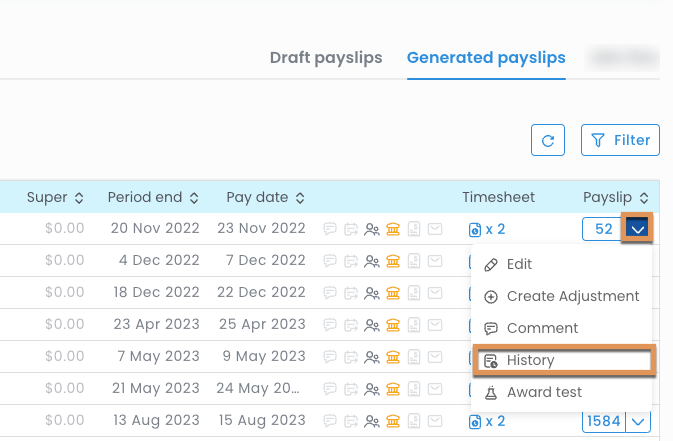The image size is (673, 441).
Task: Open timesheet x 2 link for 20 Nov 2022
Action: (x=487, y=229)
